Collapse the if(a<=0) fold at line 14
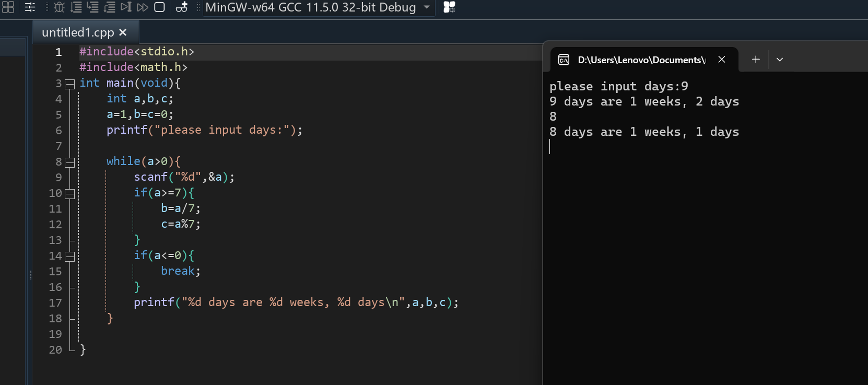The image size is (868, 385). coord(69,256)
